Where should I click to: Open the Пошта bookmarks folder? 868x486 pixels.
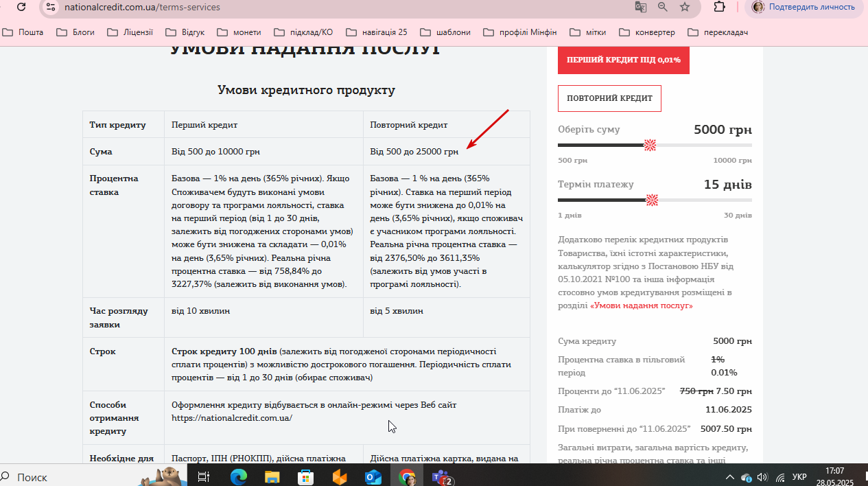pos(23,32)
